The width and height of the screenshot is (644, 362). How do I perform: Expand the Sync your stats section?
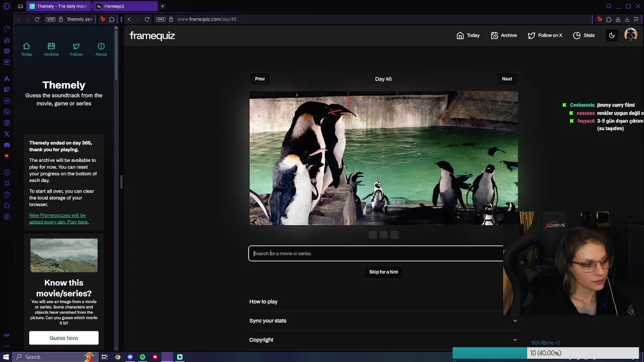383,321
